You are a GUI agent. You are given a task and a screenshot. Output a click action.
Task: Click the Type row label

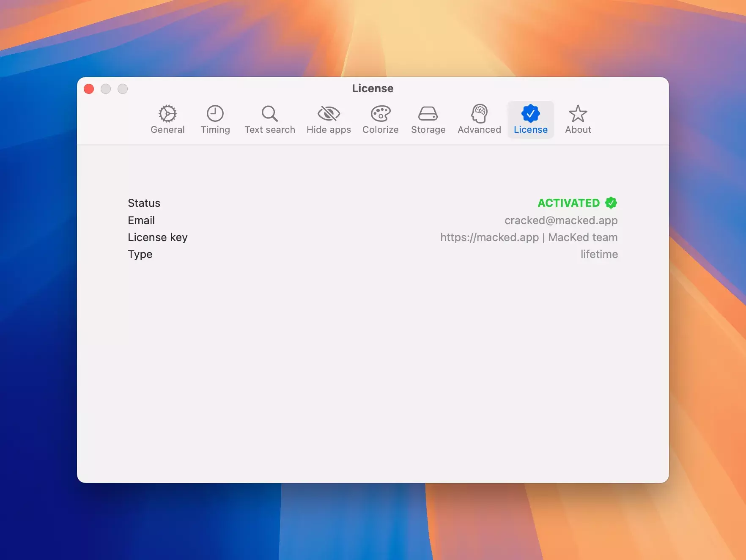point(140,254)
